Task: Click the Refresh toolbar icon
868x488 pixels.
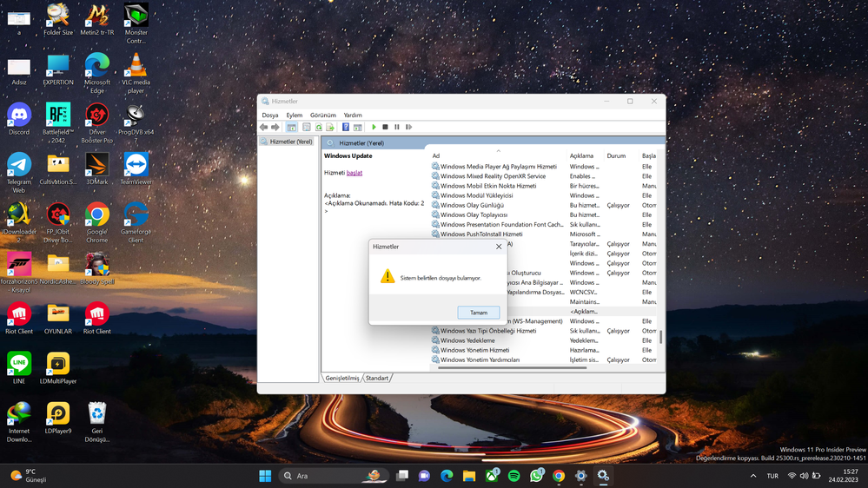Action: pyautogui.click(x=319, y=128)
